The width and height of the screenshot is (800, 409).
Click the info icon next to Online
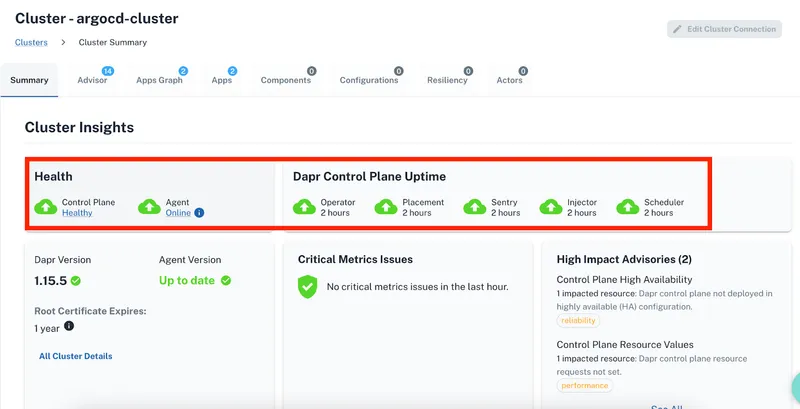(x=199, y=213)
